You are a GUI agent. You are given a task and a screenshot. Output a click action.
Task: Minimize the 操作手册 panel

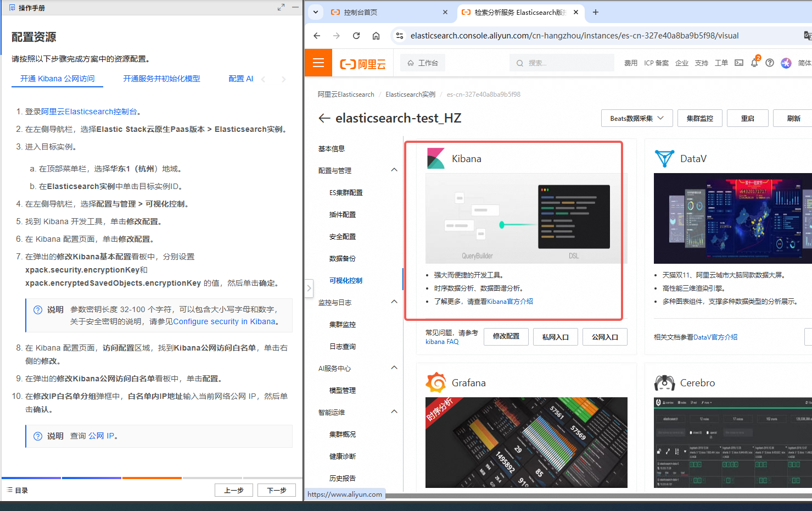pyautogui.click(x=295, y=7)
